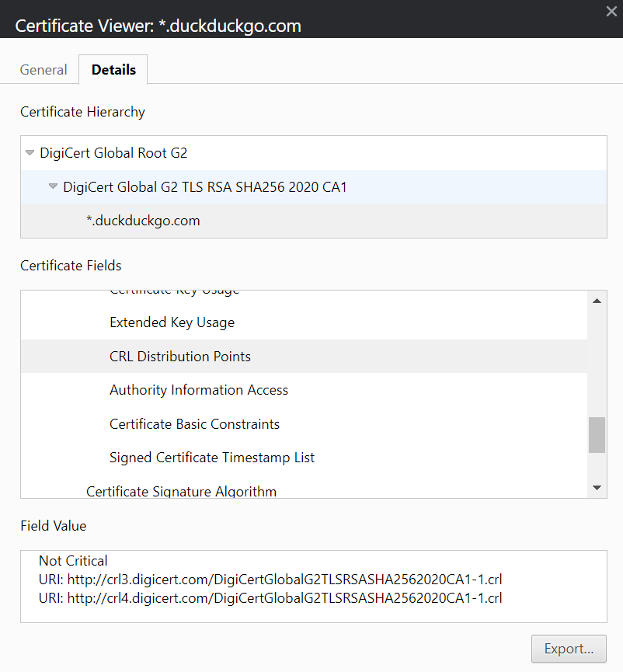Select the Extended Key Usage field

(304, 322)
